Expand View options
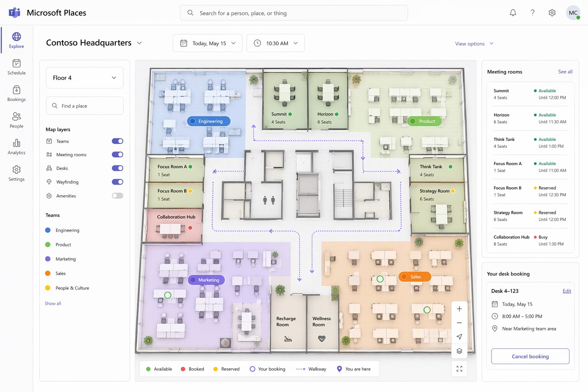The width and height of the screenshot is (588, 392). [x=474, y=44]
